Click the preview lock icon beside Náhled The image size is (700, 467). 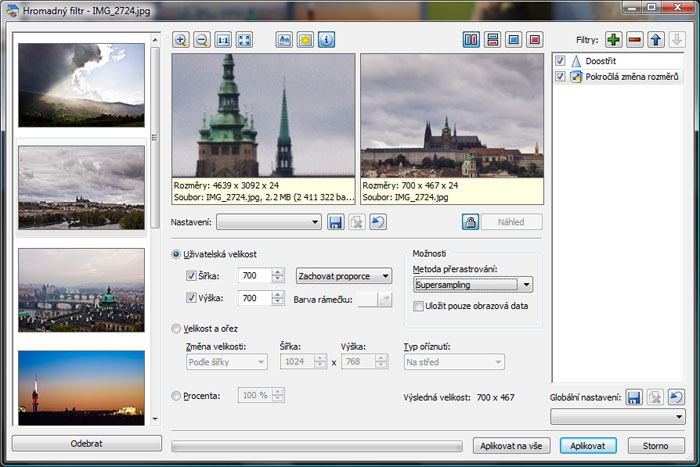469,222
